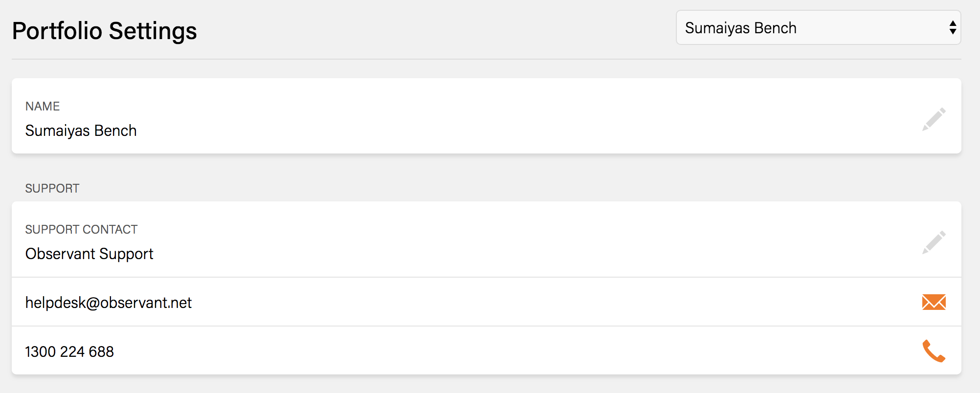980x393 pixels.
Task: Click the SUPPORT section header
Action: pos(52,188)
